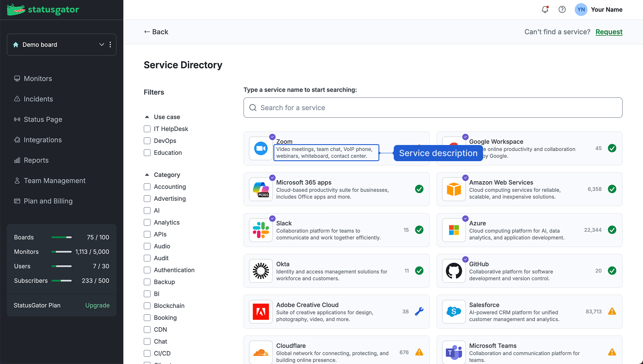
Task: Check the DevOps filter
Action: tap(147, 141)
